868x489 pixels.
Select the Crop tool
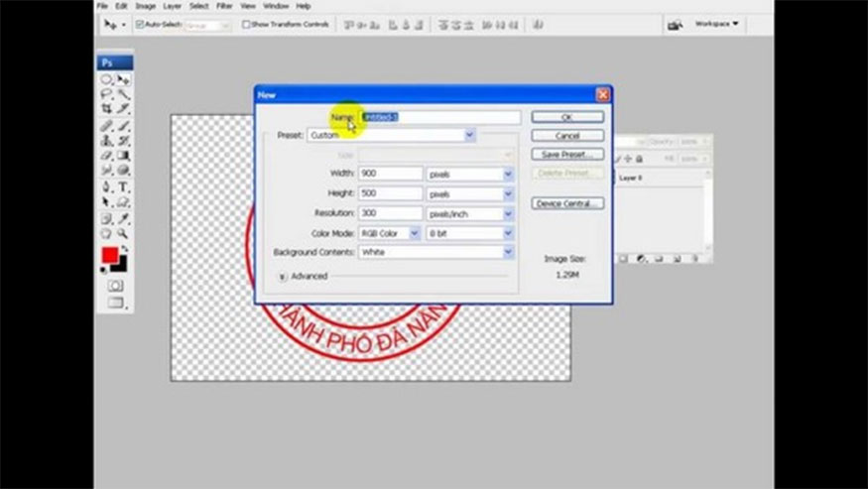pos(106,109)
